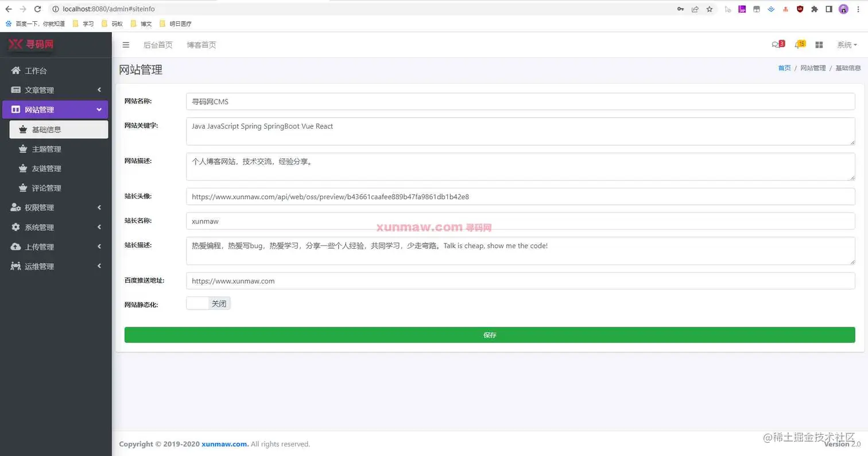Image resolution: width=868 pixels, height=456 pixels.
Task: Select 评论管理 in the sidebar
Action: [x=59, y=188]
